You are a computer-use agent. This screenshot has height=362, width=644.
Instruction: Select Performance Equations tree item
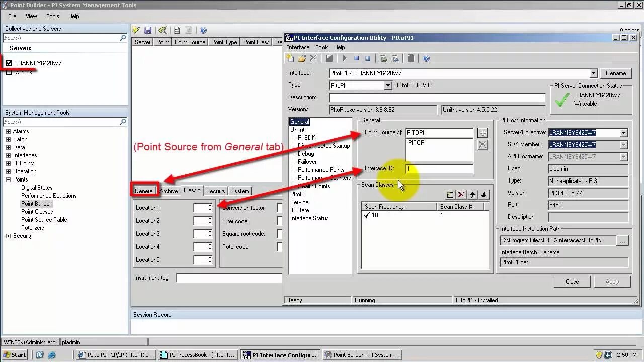point(49,196)
